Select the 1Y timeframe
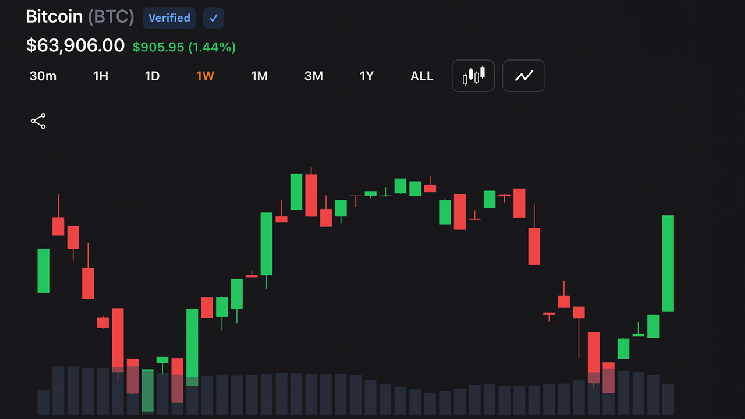Image resolution: width=745 pixels, height=419 pixels. (366, 76)
